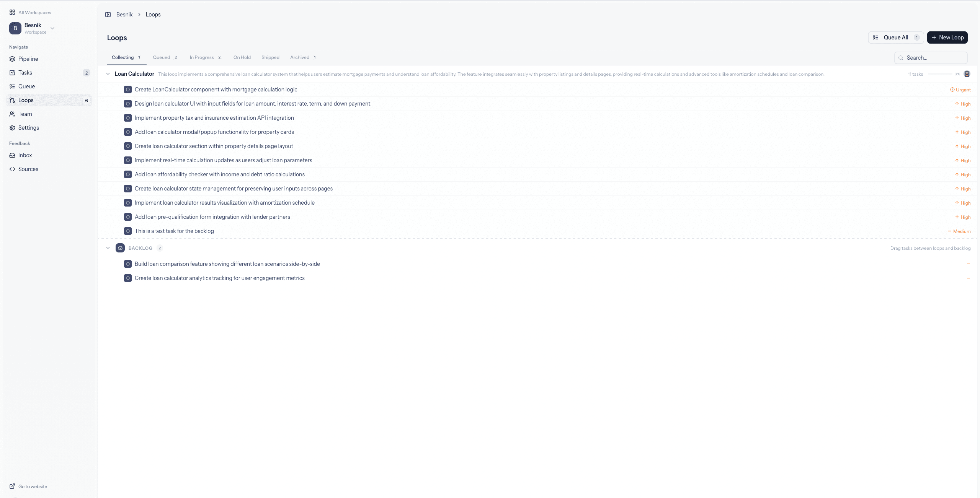Expand the Besnik workspace dropdown

tap(52, 28)
